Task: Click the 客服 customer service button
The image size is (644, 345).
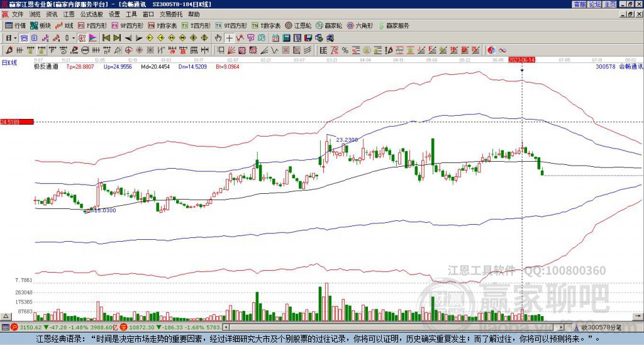Action: pyautogui.click(x=580, y=4)
